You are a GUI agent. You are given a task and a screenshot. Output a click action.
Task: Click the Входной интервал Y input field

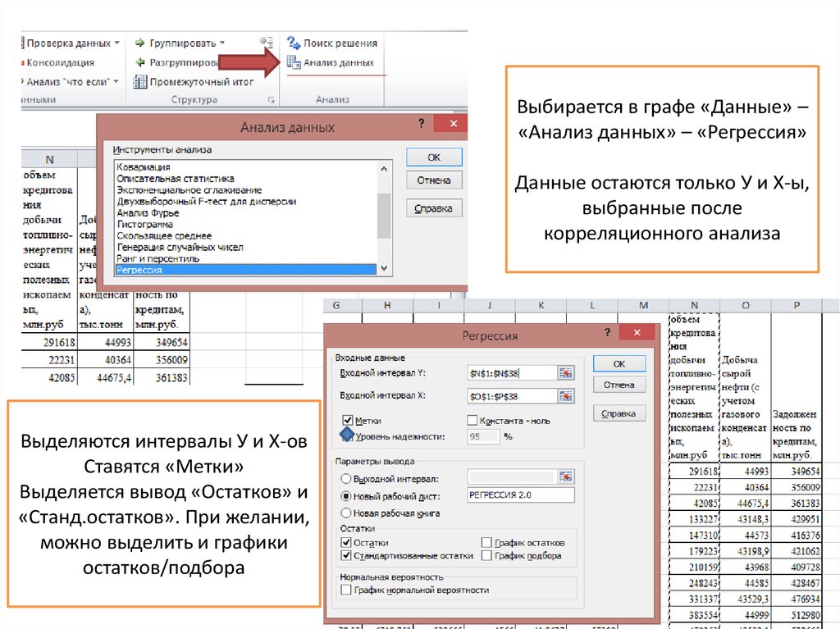pyautogui.click(x=512, y=373)
